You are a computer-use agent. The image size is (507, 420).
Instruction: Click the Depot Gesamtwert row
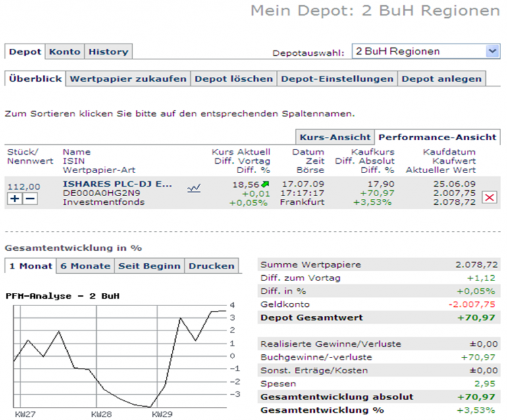(x=379, y=317)
